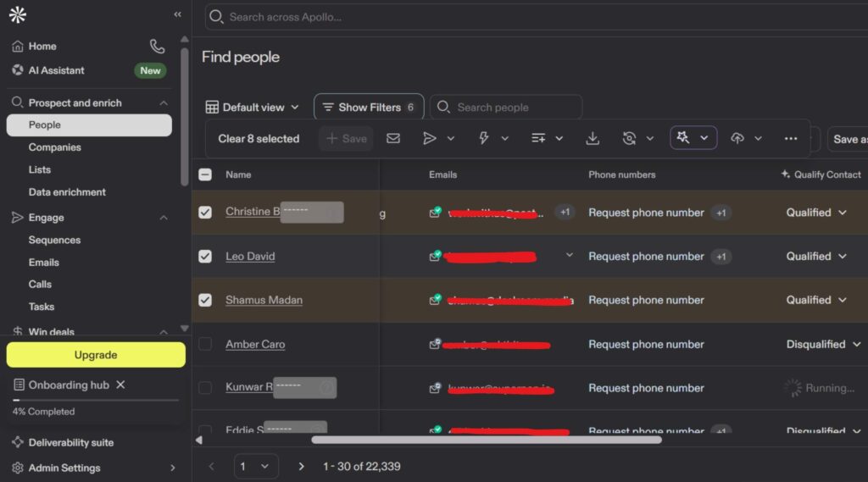Click the Apollo logo icon
Screen dimensions: 868x482
click(x=18, y=14)
